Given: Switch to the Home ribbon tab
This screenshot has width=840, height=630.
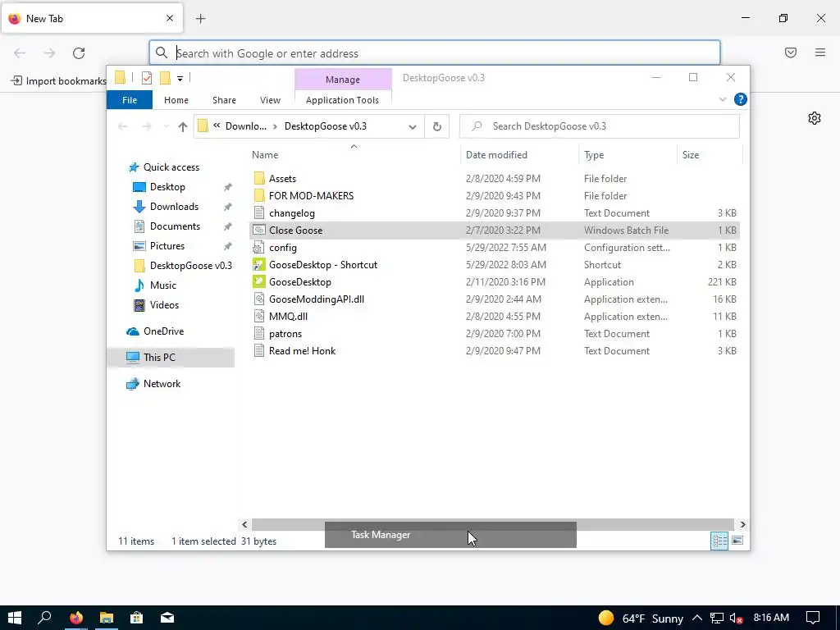Looking at the screenshot, I should tap(176, 100).
